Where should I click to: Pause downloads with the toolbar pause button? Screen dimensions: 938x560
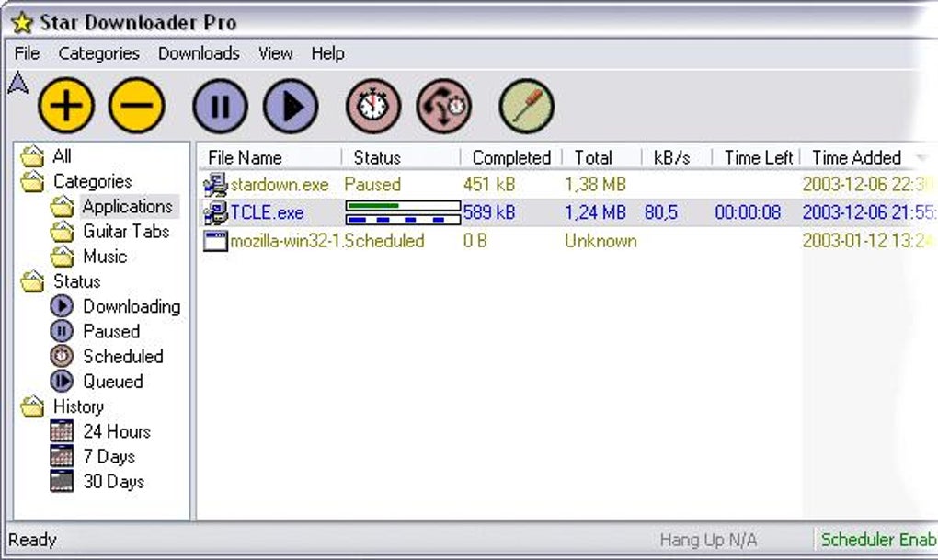pyautogui.click(x=220, y=106)
